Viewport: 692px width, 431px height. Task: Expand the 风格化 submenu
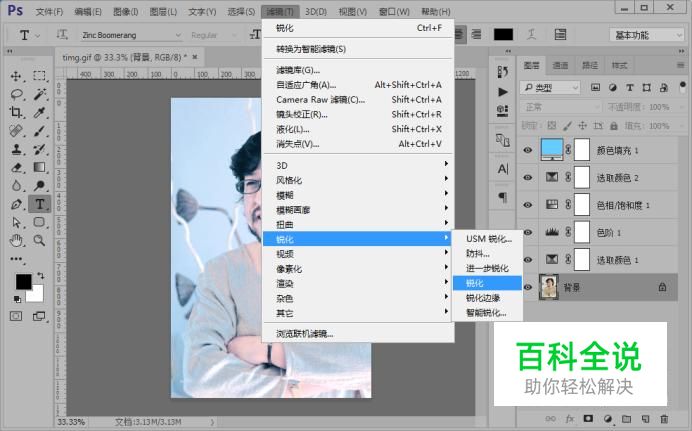click(358, 180)
